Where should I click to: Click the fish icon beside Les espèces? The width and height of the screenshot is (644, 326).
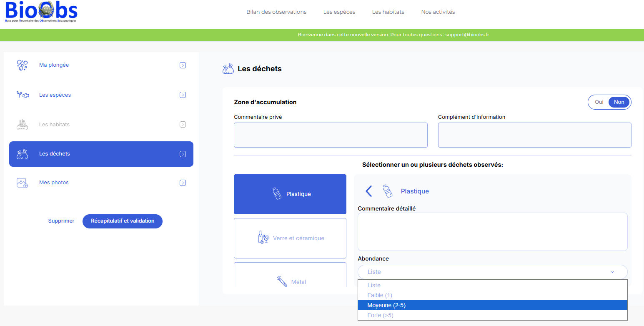tap(23, 95)
